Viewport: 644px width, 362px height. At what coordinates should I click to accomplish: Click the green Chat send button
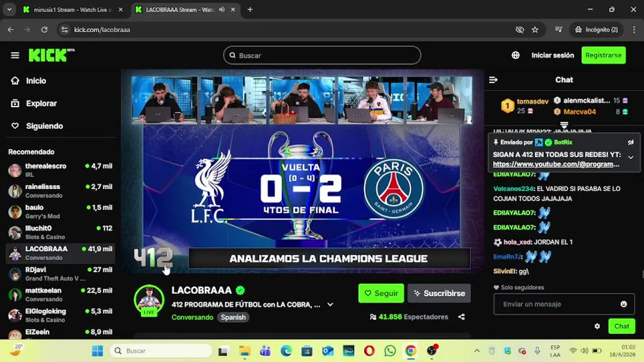pos(621,326)
